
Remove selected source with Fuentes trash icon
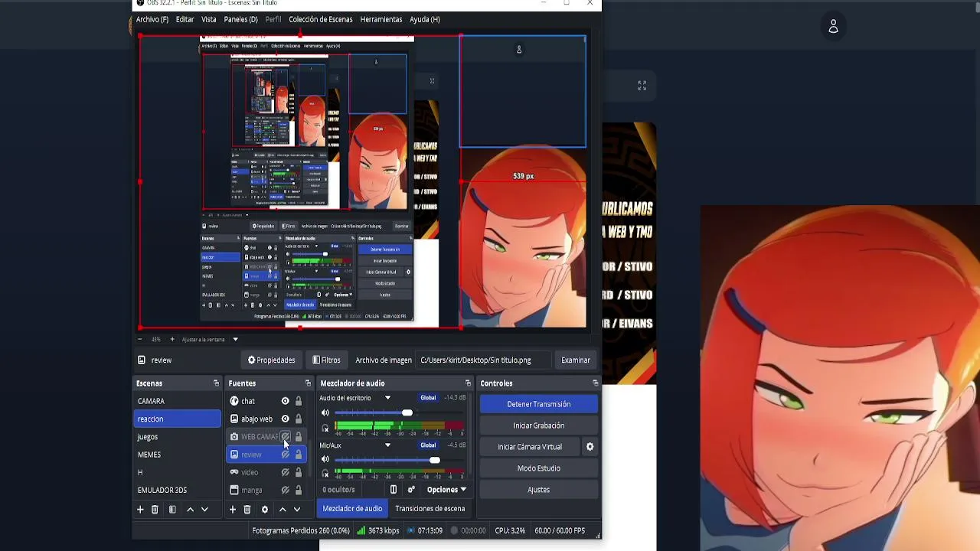pos(247,509)
